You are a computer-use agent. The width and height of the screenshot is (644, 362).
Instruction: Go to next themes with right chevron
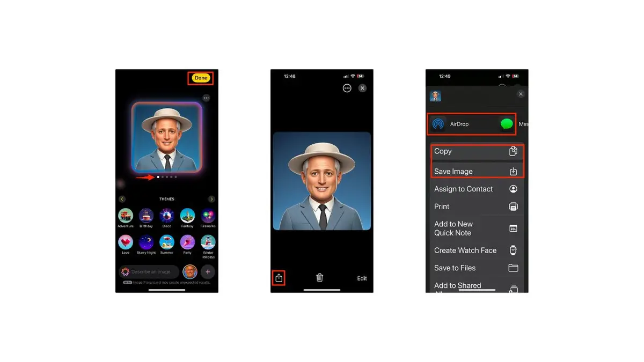pyautogui.click(x=212, y=199)
